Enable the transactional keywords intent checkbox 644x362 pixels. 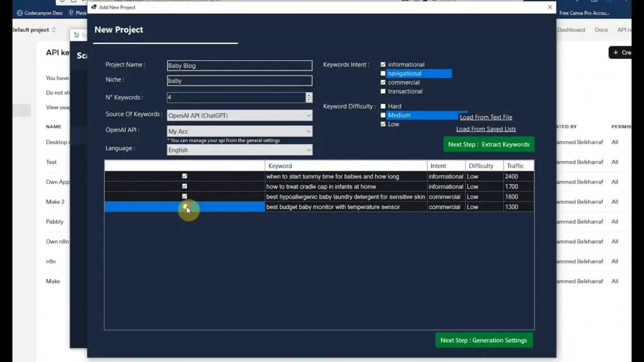click(382, 91)
